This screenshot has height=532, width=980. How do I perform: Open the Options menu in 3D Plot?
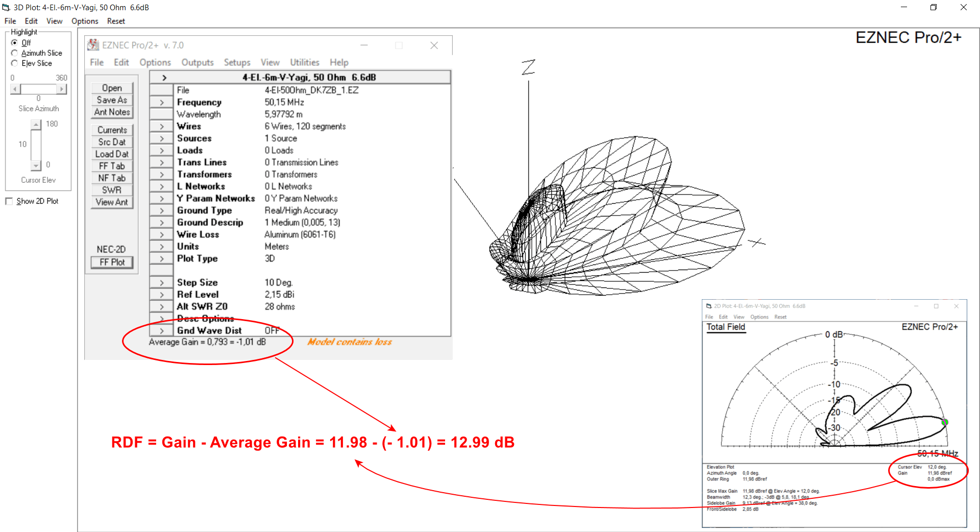[x=84, y=21]
